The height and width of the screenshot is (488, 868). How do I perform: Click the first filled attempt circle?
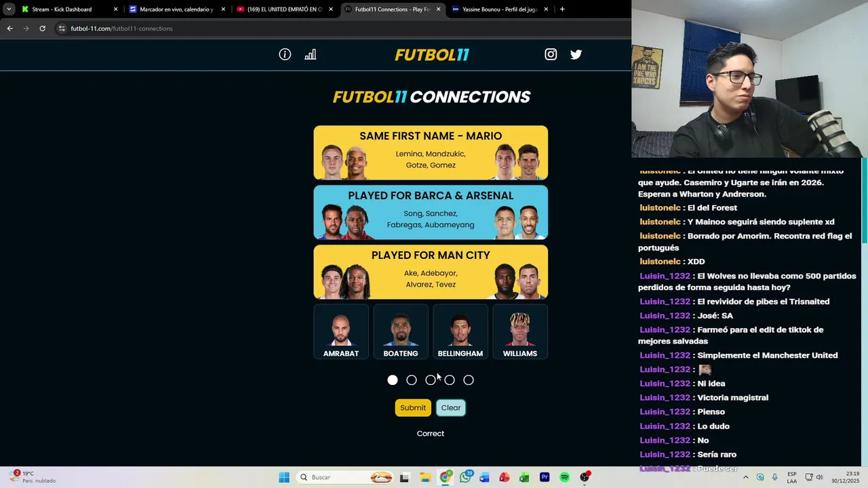393,380
